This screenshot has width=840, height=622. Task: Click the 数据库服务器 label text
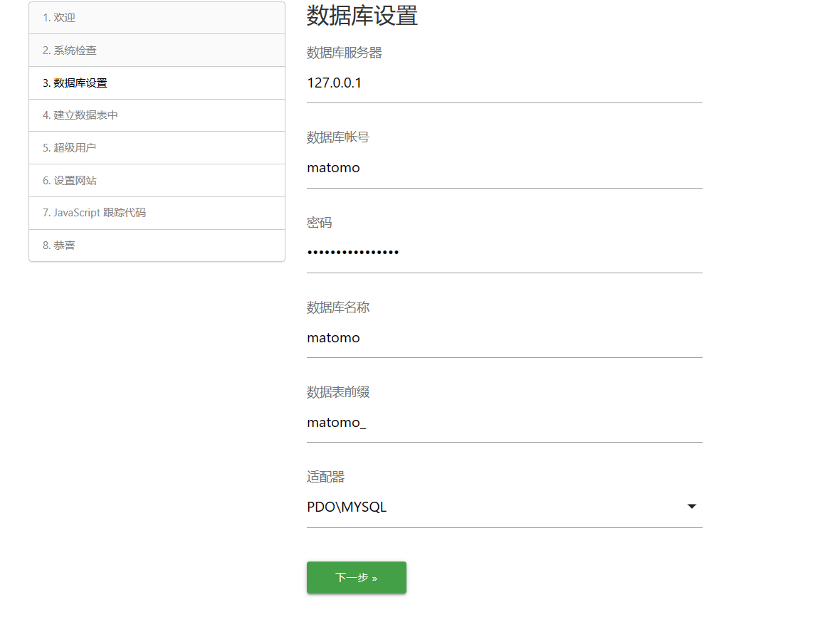pyautogui.click(x=345, y=53)
